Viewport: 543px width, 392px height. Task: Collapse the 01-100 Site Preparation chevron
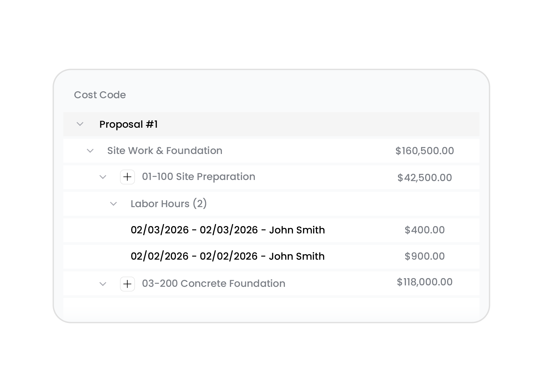(103, 177)
